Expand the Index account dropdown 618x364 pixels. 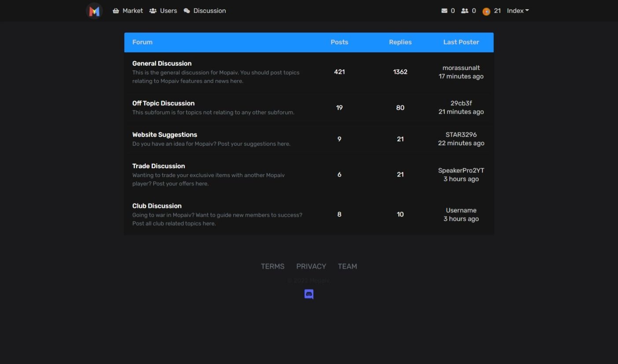point(518,11)
